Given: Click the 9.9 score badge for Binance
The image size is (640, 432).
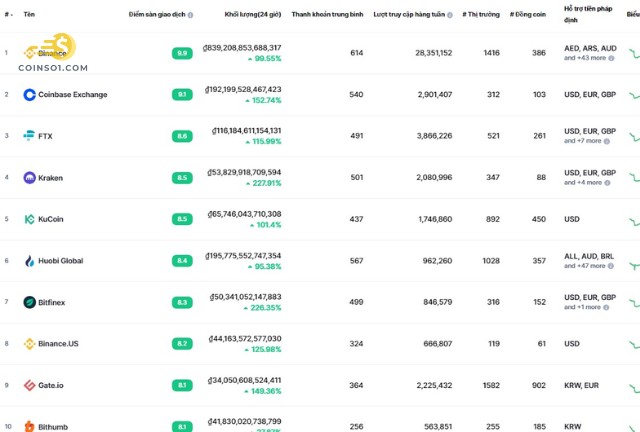Looking at the screenshot, I should tap(182, 53).
